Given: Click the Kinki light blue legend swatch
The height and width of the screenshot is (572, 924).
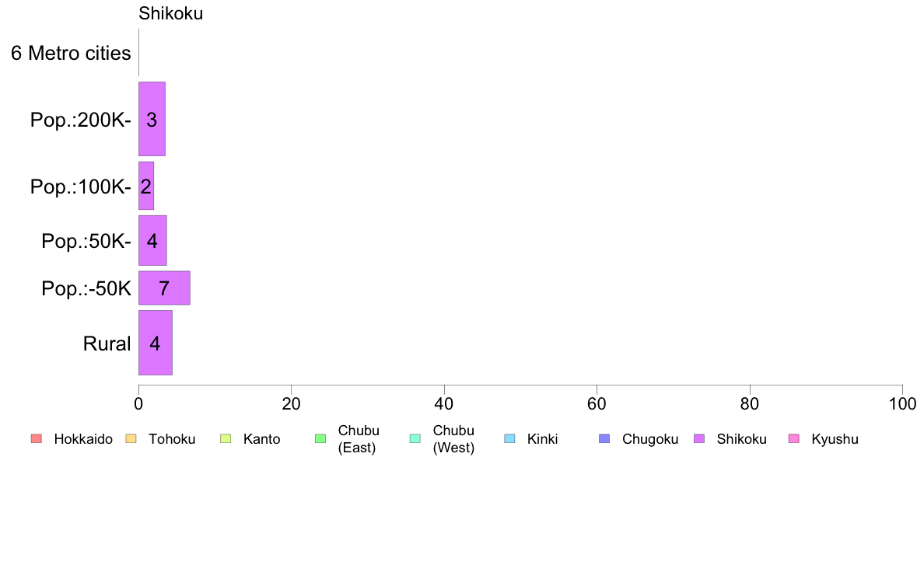Looking at the screenshot, I should (x=509, y=438).
